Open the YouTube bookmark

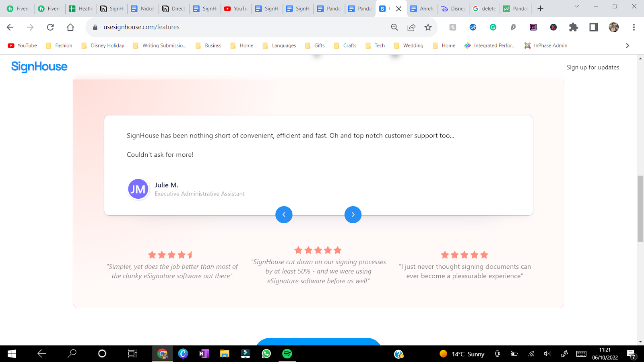coord(23,45)
